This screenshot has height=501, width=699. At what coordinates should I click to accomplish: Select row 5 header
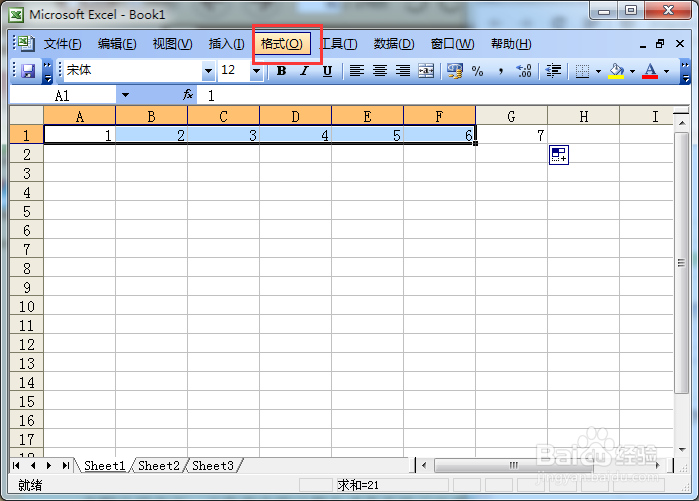point(27,211)
